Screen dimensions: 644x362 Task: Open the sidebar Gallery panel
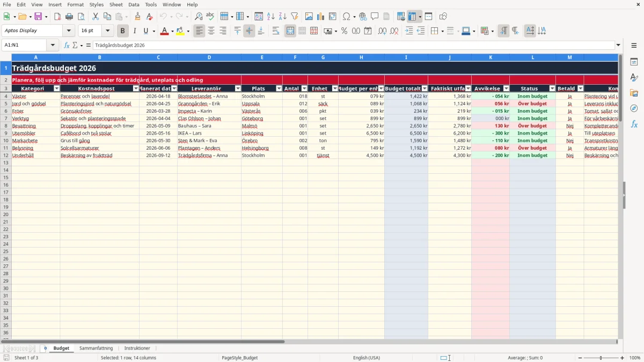click(x=634, y=93)
